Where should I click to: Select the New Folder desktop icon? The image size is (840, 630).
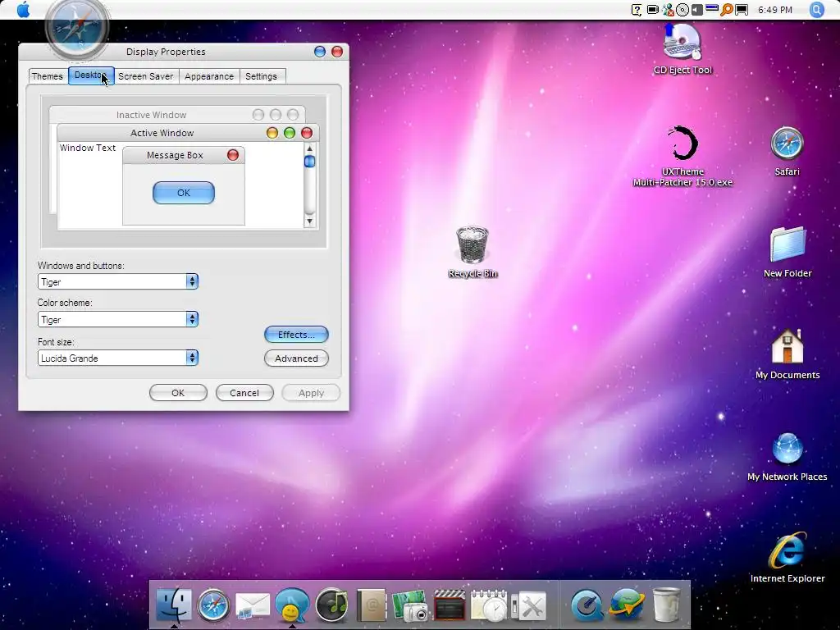(787, 252)
